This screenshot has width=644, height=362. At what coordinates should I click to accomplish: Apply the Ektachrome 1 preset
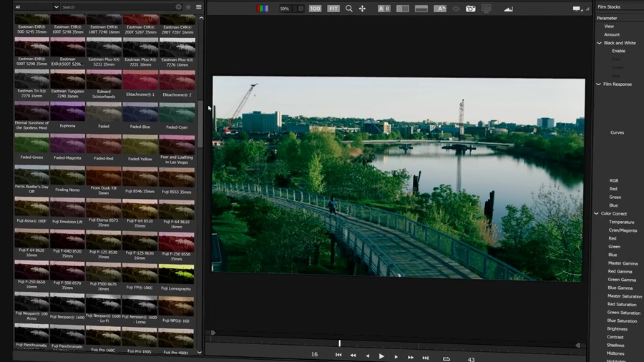pyautogui.click(x=140, y=83)
